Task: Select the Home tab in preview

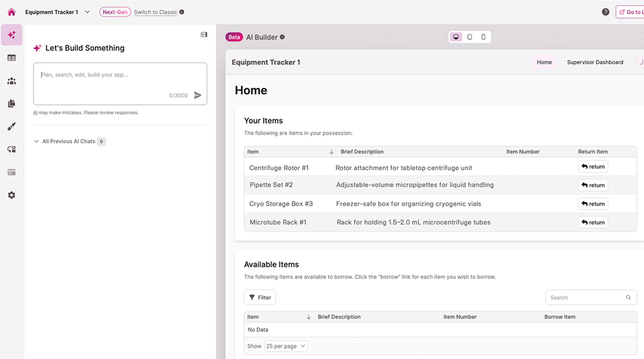Action: 544,62
